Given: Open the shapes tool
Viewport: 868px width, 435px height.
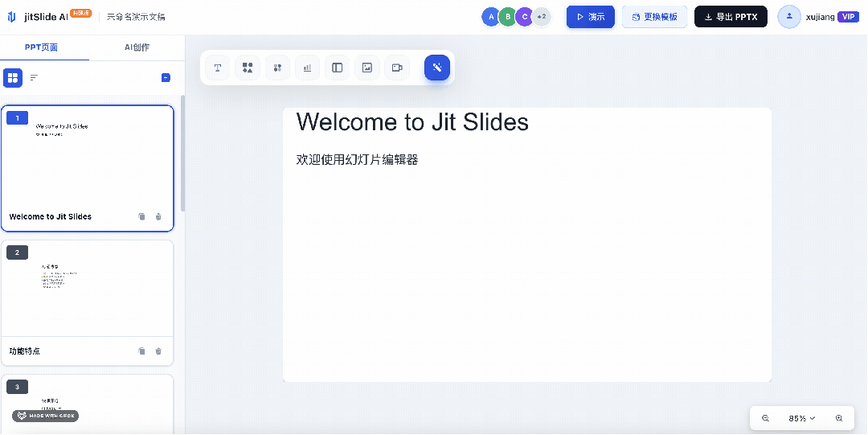Looking at the screenshot, I should 248,68.
